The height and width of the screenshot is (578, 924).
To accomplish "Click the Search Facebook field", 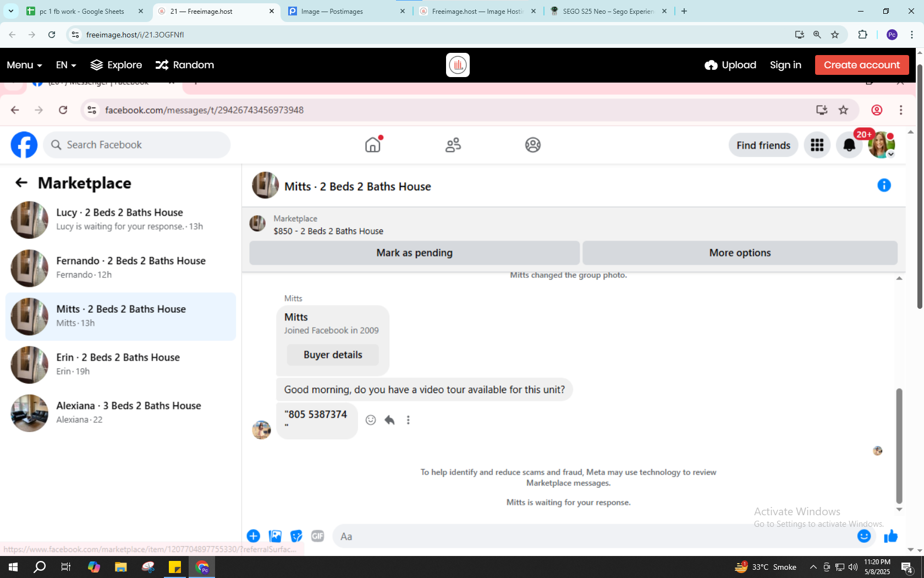I will [x=137, y=145].
